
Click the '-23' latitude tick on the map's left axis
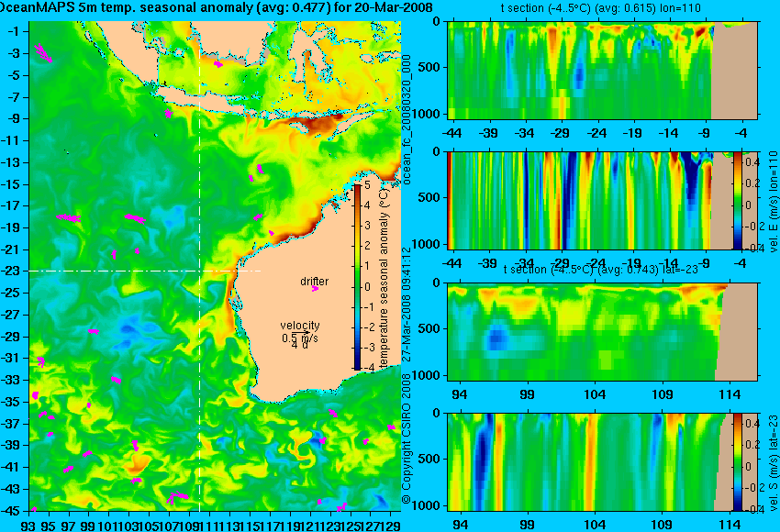pos(10,271)
